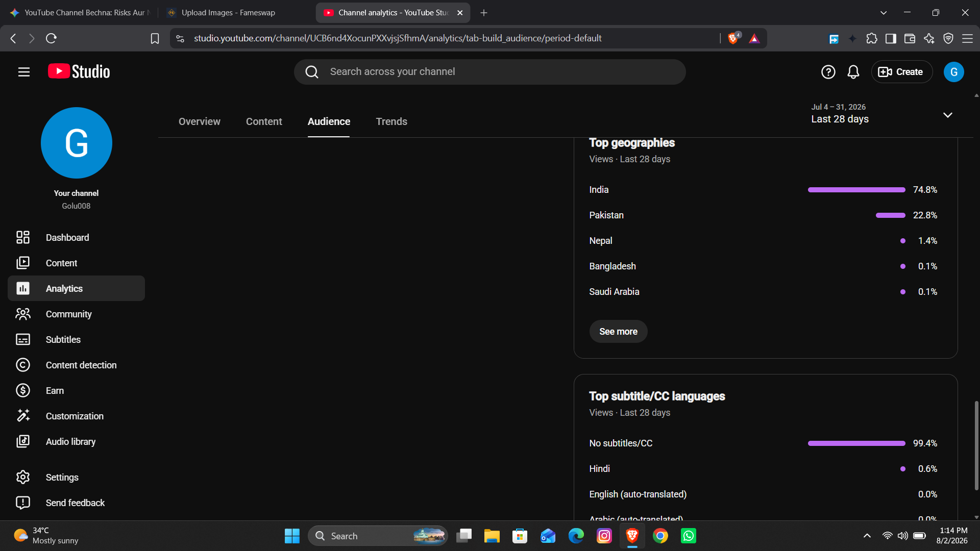This screenshot has width=980, height=551.
Task: Open the Help question mark icon
Action: pos(828,72)
